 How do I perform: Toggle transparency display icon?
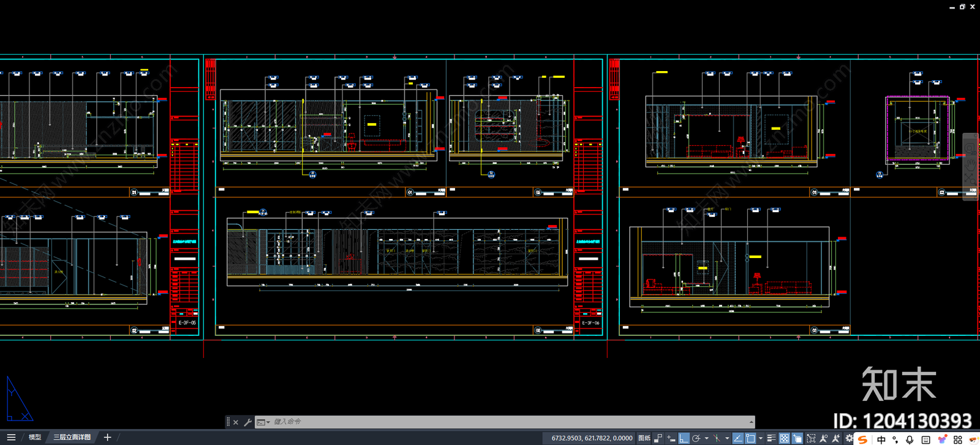[785, 438]
